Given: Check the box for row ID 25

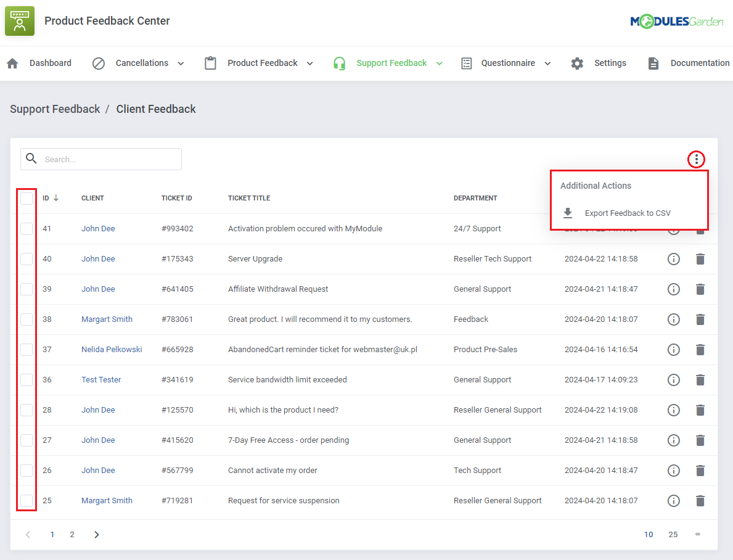Looking at the screenshot, I should point(27,501).
